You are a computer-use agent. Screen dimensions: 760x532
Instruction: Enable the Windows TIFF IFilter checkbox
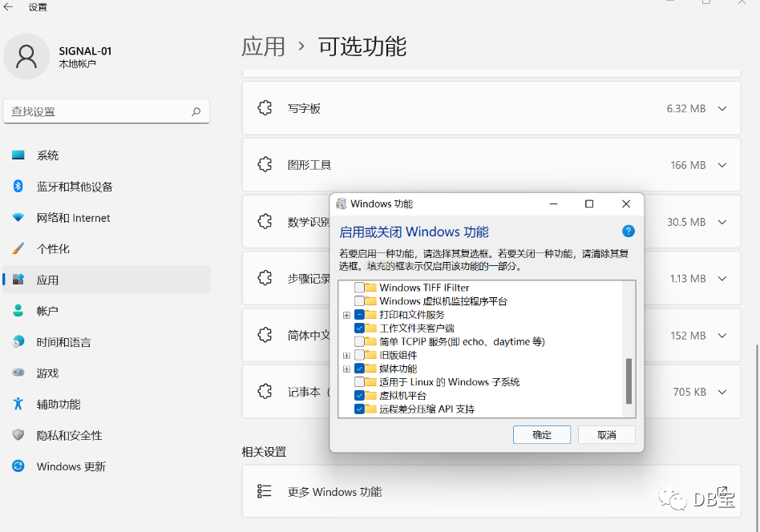point(359,288)
